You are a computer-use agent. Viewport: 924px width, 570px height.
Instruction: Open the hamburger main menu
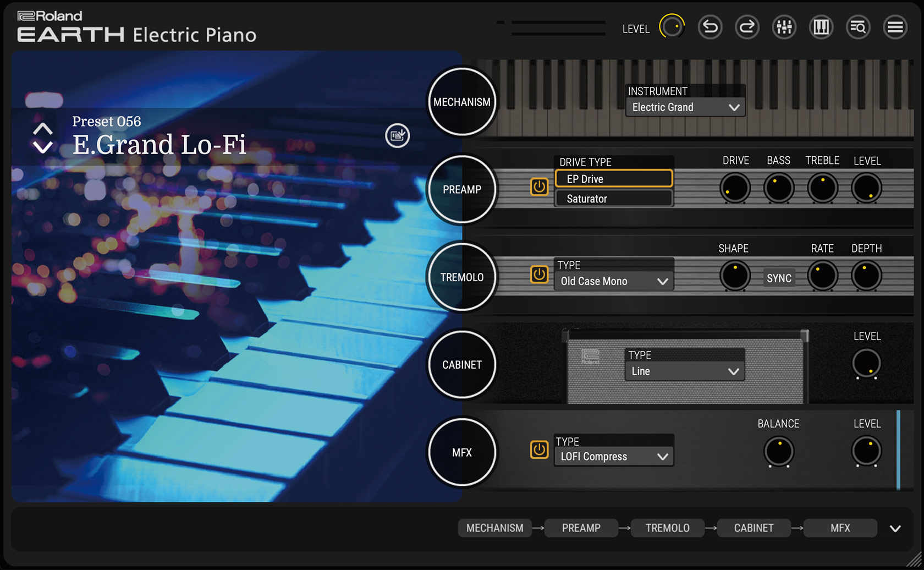895,27
